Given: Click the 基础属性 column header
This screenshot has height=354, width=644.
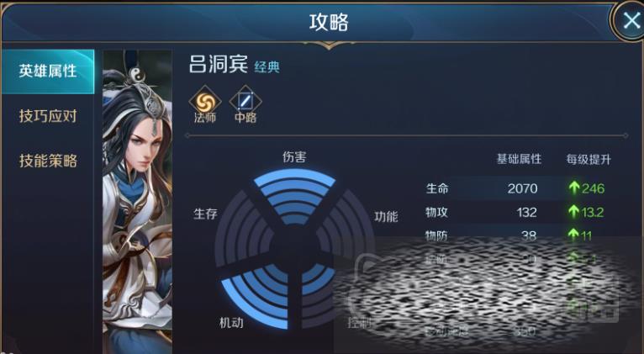Looking at the screenshot, I should coord(519,159).
